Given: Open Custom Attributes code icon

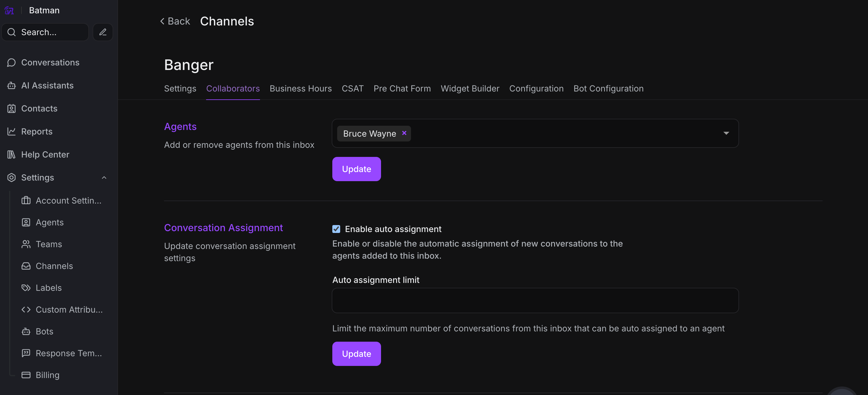Looking at the screenshot, I should 26,310.
